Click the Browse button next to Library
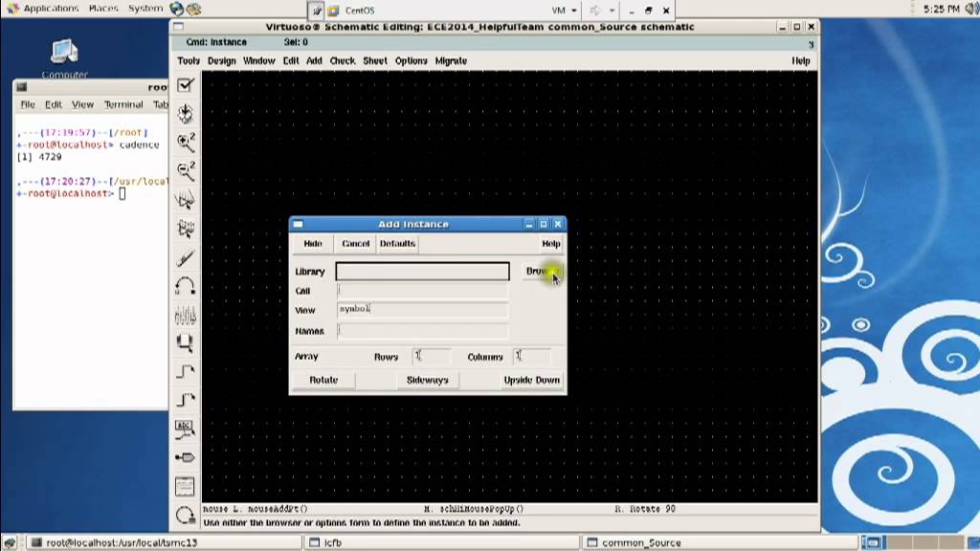The image size is (980, 551). click(x=542, y=271)
